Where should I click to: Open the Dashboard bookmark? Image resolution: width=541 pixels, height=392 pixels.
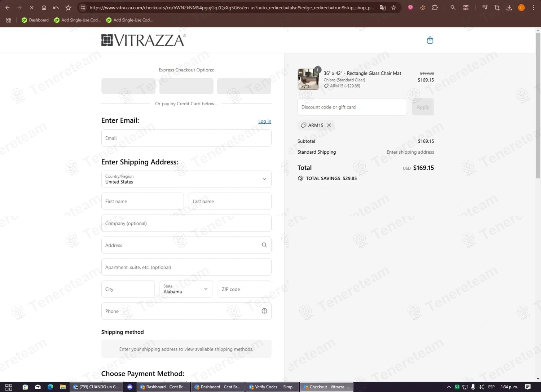click(x=35, y=20)
